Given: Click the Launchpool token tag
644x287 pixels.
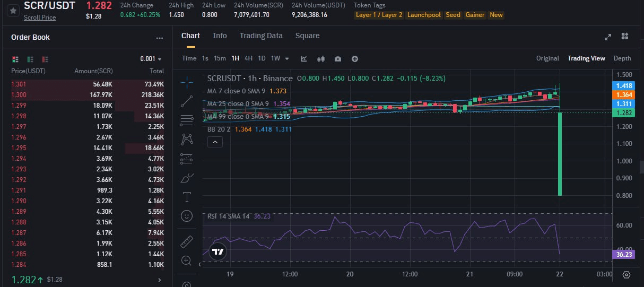Looking at the screenshot, I should 424,15.
